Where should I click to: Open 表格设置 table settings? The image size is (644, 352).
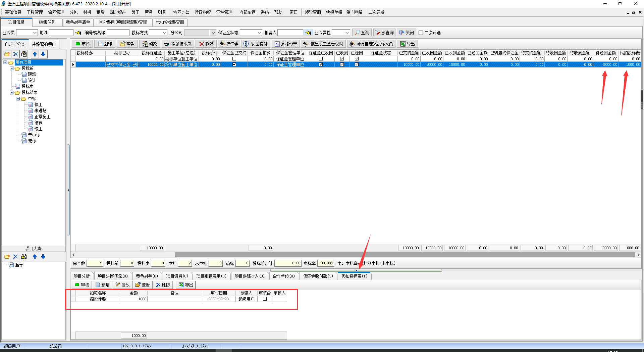(286, 44)
